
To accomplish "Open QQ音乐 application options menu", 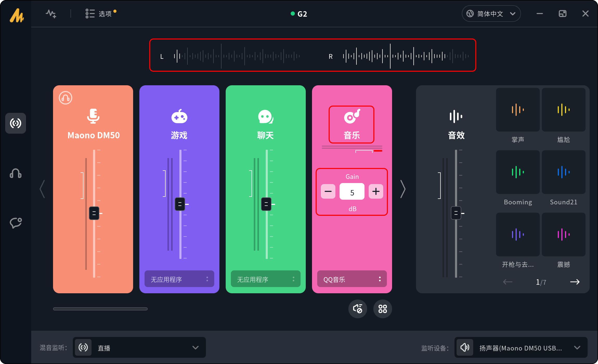I will [380, 279].
